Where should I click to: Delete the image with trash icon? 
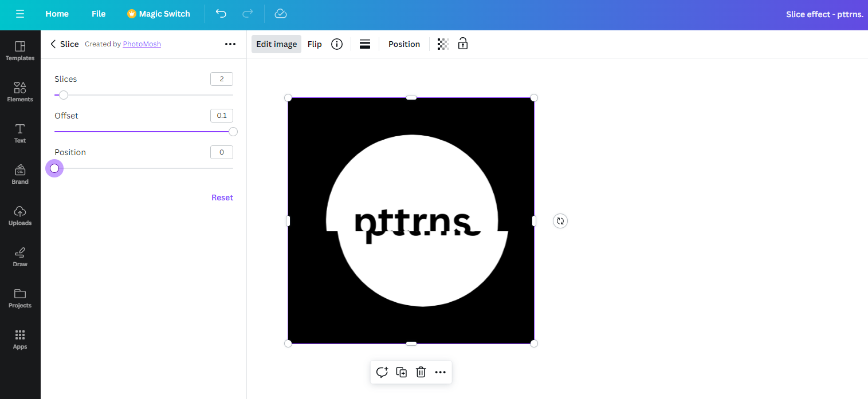[x=421, y=372]
